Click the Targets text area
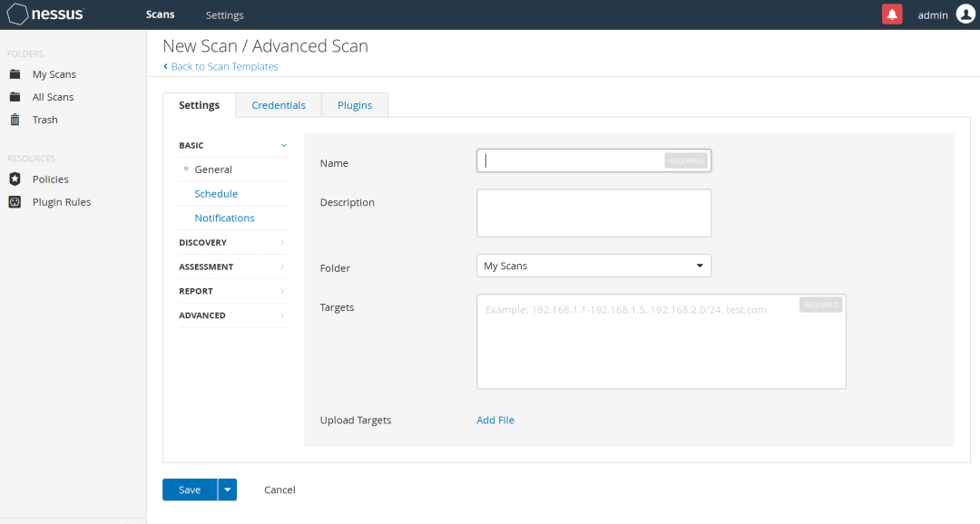Viewport: 980px width, 524px height. point(661,342)
